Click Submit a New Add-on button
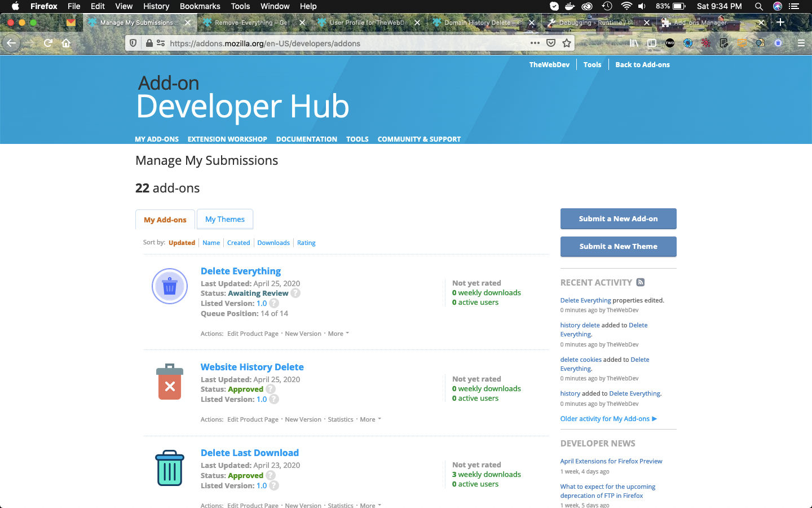The height and width of the screenshot is (508, 812). pyautogui.click(x=618, y=218)
